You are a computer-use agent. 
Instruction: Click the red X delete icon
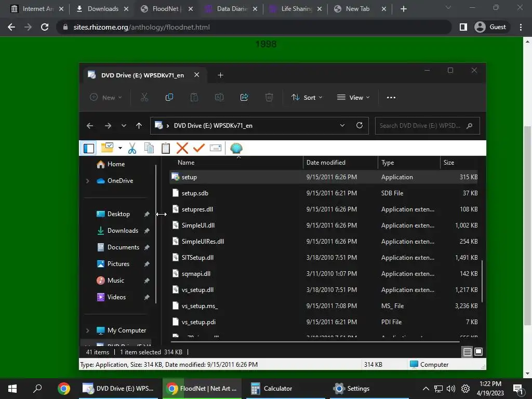coord(182,148)
